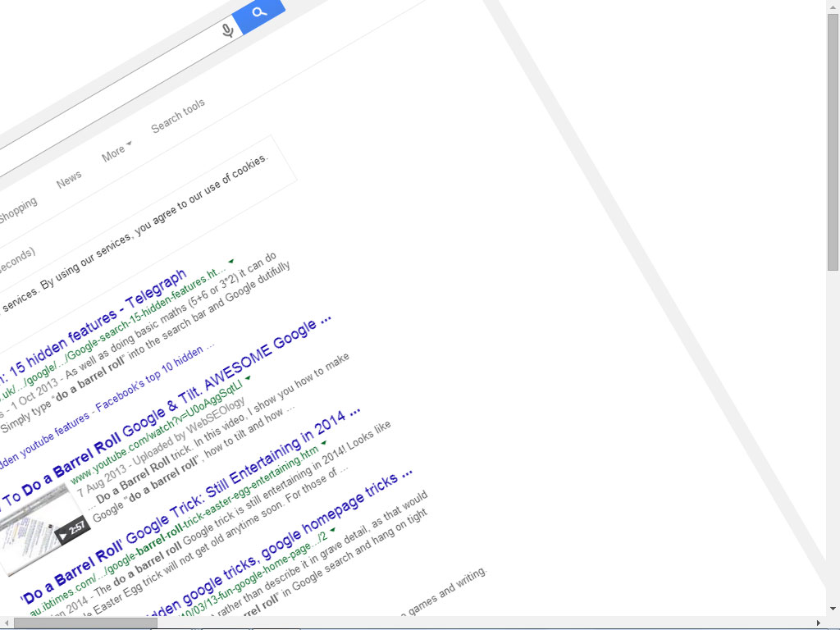The width and height of the screenshot is (840, 630).
Task: Open the Search tools options
Action: click(x=178, y=116)
